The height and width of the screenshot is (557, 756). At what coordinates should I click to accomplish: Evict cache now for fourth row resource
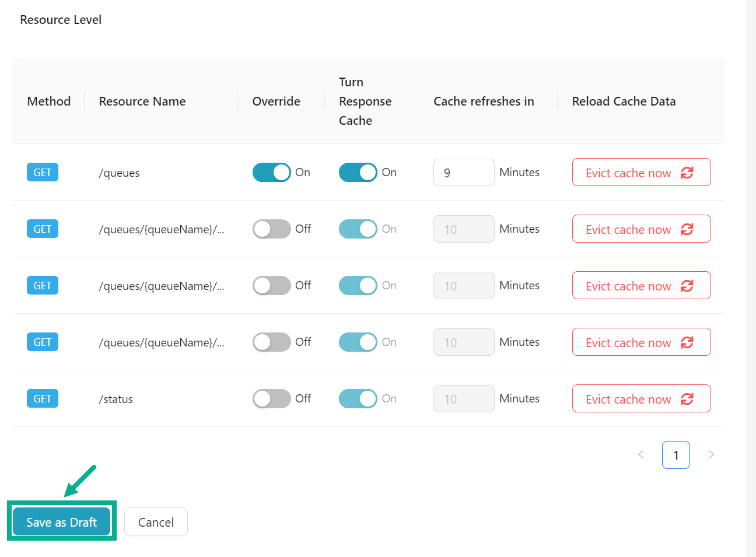point(640,342)
